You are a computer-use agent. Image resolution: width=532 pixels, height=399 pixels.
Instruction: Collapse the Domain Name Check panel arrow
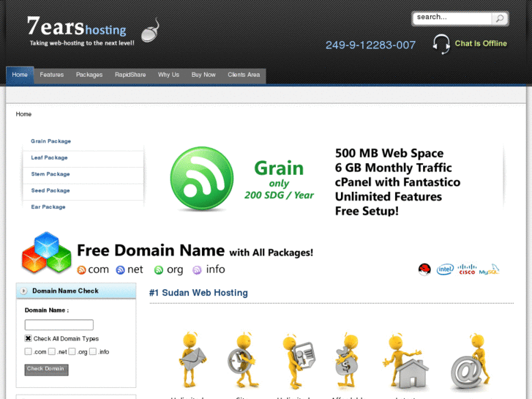coord(23,291)
